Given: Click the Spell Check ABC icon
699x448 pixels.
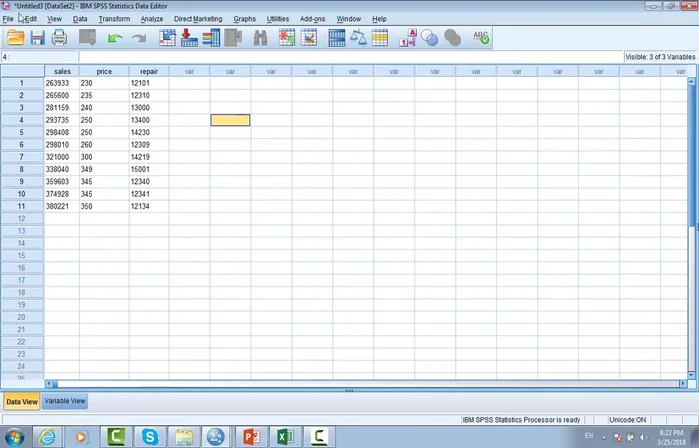Looking at the screenshot, I should pyautogui.click(x=481, y=38).
